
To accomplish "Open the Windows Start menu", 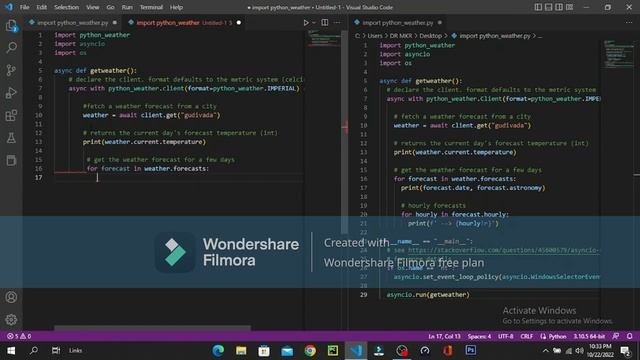I will click(11, 350).
